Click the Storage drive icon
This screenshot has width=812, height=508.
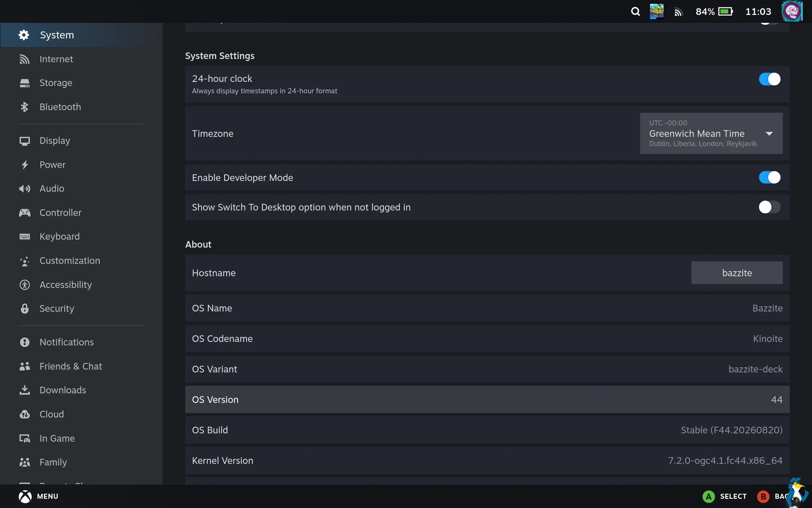pos(24,83)
